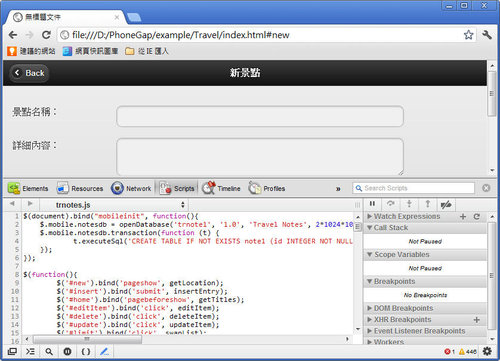Open first bookmark with orange icon

point(31,51)
